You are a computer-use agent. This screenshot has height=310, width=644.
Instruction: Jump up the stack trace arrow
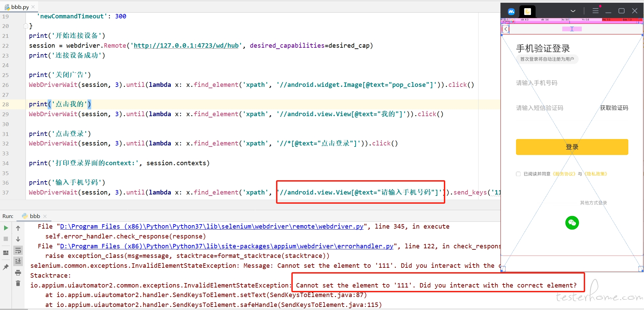click(18, 228)
